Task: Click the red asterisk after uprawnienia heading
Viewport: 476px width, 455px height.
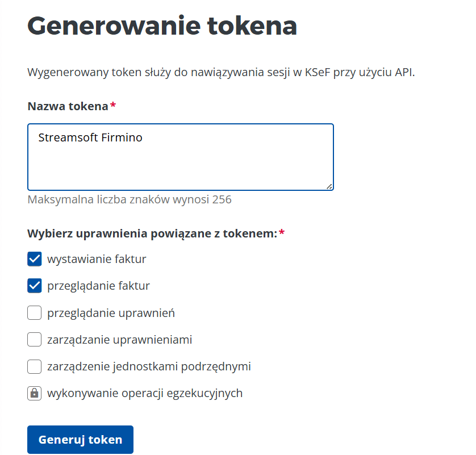Action: tap(282, 232)
